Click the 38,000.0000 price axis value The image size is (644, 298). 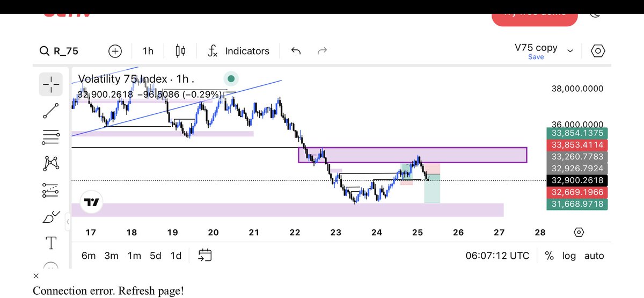[577, 89]
